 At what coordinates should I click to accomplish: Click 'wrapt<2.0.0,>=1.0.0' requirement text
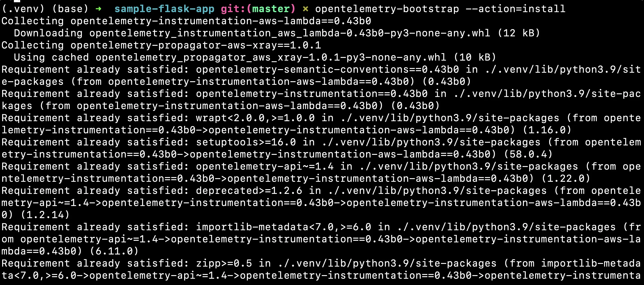255,118
